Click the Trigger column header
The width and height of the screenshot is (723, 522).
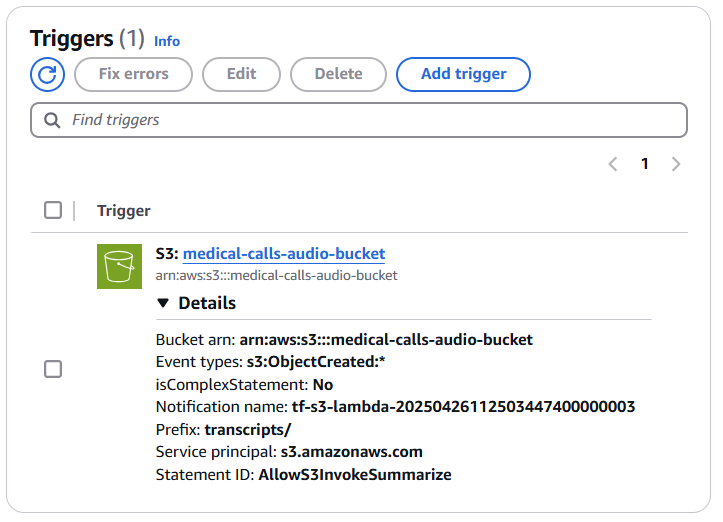(x=124, y=210)
